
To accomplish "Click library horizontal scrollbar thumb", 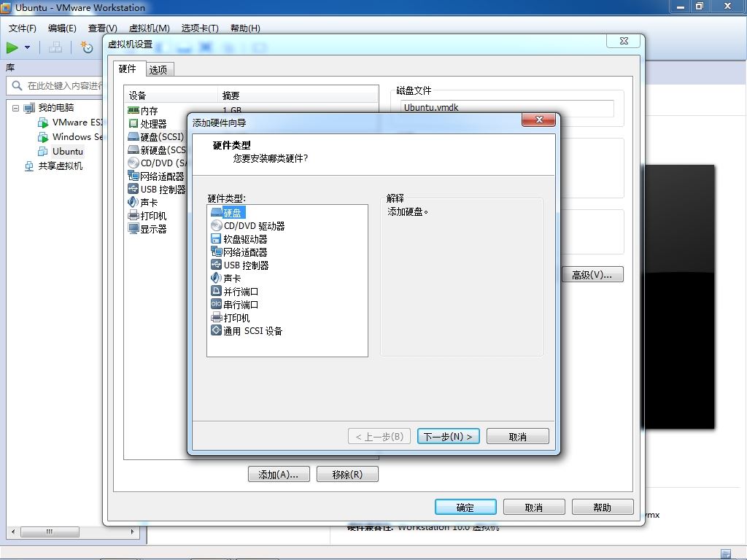I will click(x=50, y=532).
